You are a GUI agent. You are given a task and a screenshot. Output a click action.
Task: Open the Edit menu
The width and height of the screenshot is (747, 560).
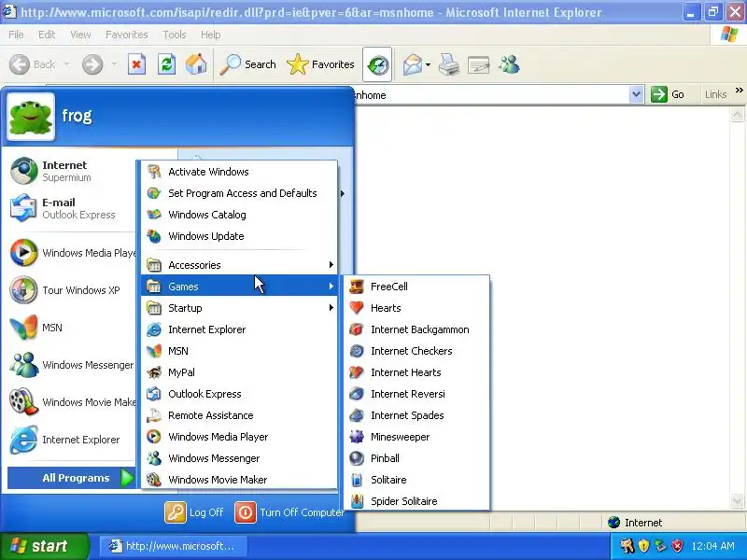(x=47, y=35)
